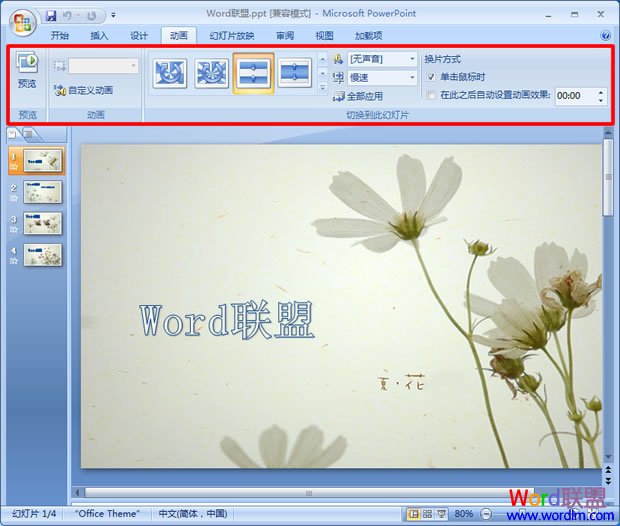620x526 pixels.
Task: Switch to slide sorter view icon
Action: 429,513
